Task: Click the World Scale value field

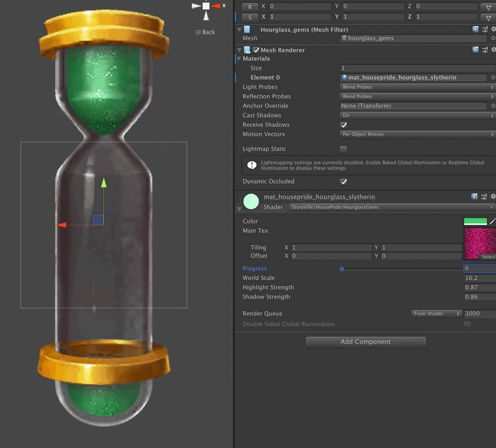Action: (x=480, y=278)
